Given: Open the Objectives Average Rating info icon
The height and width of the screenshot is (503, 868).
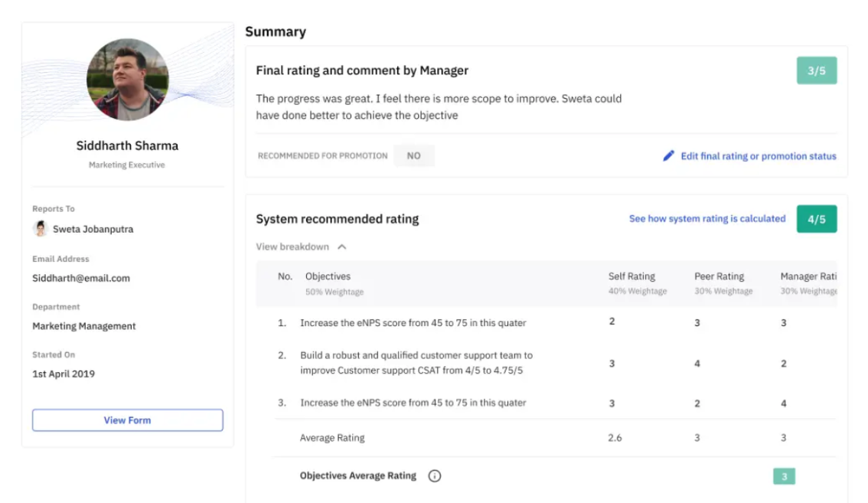Looking at the screenshot, I should click(x=435, y=476).
